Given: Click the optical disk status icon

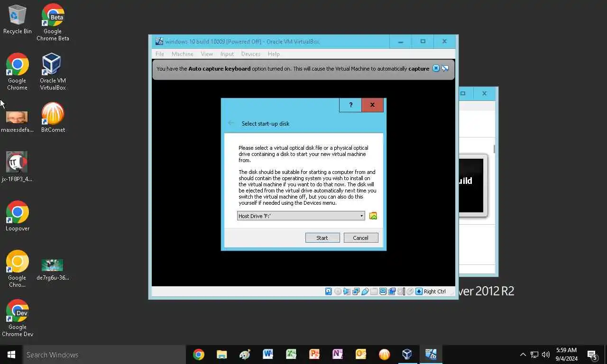Looking at the screenshot, I should [338, 291].
